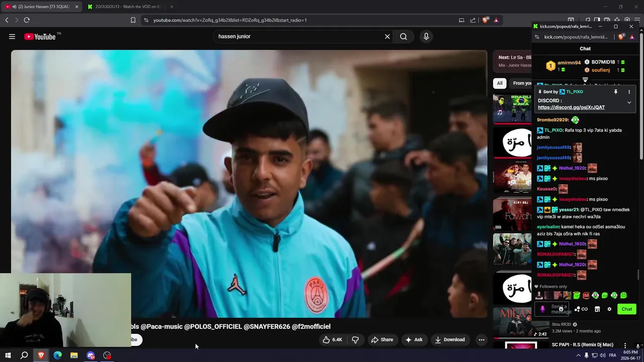Open the Discord invite link in chat
Image resolution: width=644 pixels, height=362 pixels.
tap(571, 107)
